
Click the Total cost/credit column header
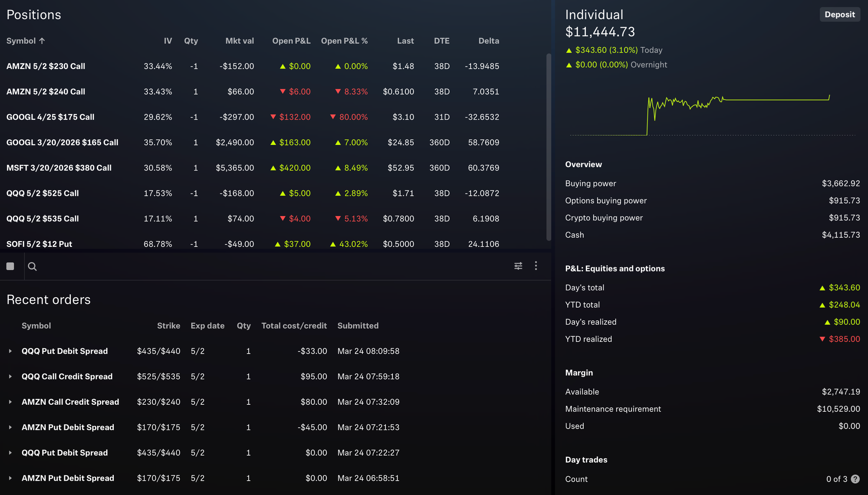[294, 326]
